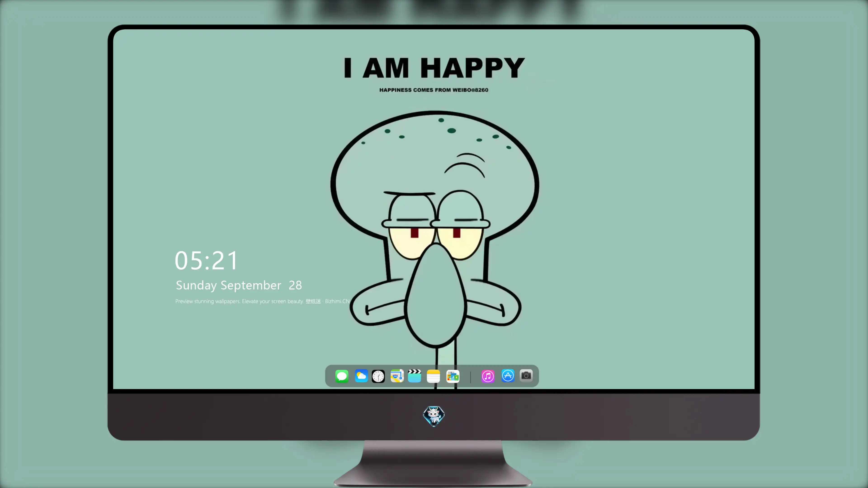Click the HAPPINESS COMES FROM WEIBO@8260 subtitle
The width and height of the screenshot is (868, 488).
click(434, 90)
